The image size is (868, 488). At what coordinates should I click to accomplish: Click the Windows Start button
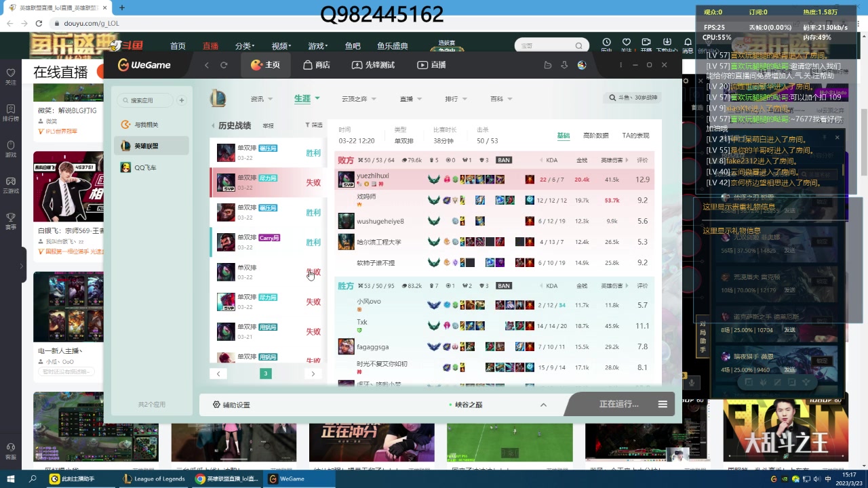pos(10,479)
